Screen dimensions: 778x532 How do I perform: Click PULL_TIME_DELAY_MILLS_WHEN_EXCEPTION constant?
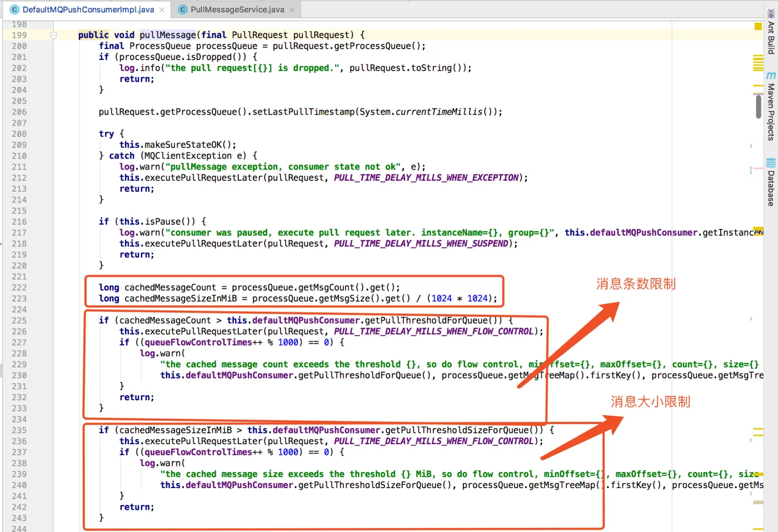426,178
